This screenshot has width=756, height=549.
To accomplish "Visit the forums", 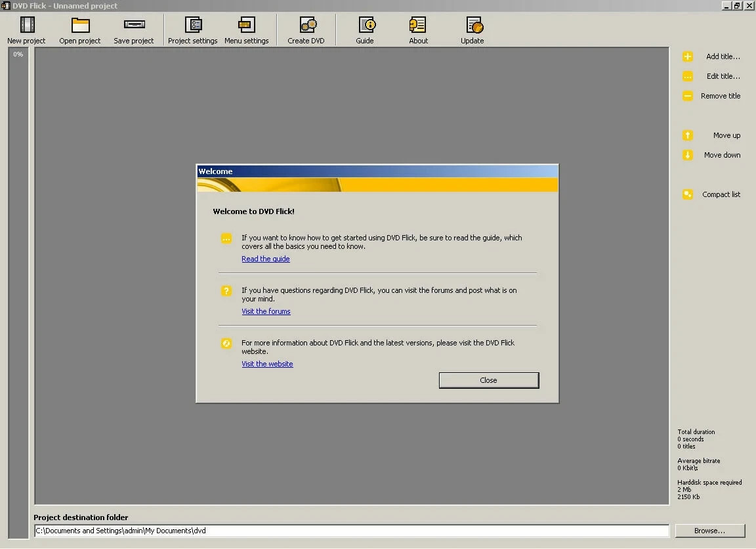I will [x=266, y=311].
